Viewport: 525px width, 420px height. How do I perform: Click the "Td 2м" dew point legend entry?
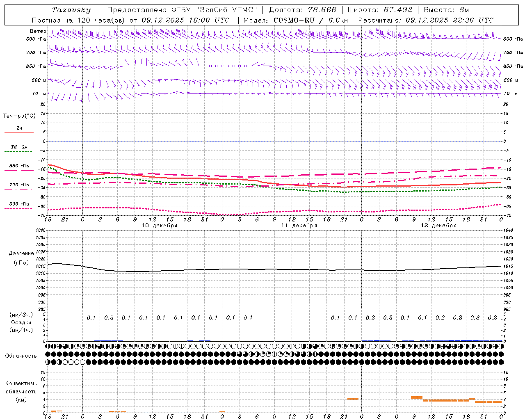click(19, 147)
